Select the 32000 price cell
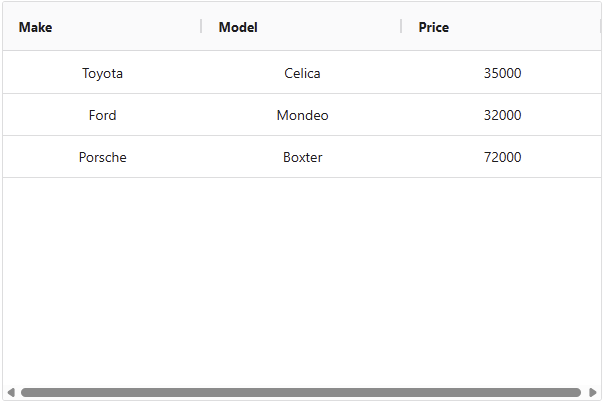The image size is (603, 401). [x=502, y=115]
